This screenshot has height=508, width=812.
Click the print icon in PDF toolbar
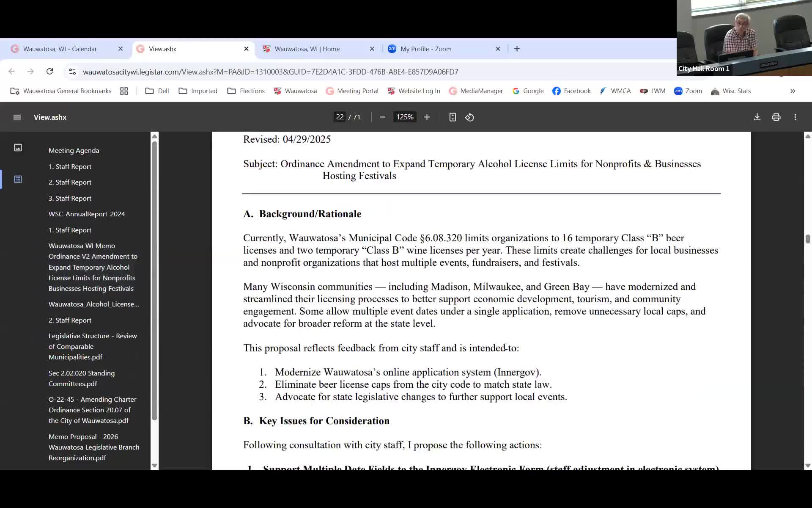click(x=776, y=117)
